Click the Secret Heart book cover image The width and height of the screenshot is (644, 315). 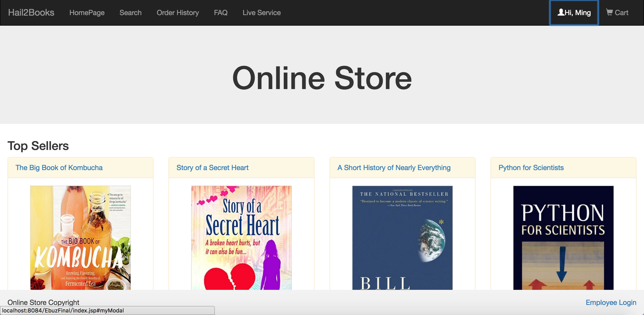point(242,238)
